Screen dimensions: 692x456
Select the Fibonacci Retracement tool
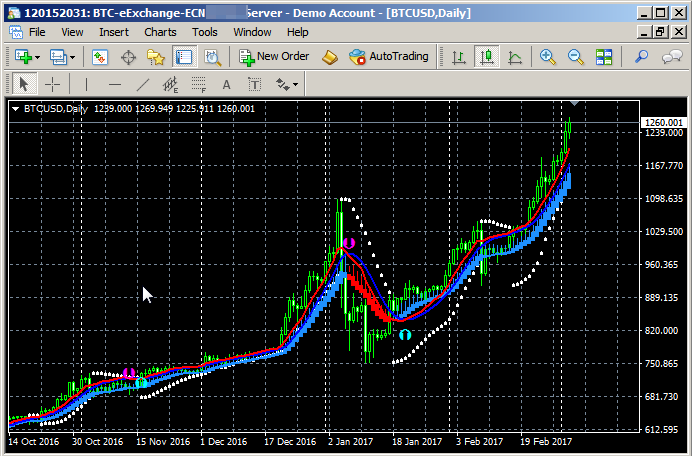(199, 84)
